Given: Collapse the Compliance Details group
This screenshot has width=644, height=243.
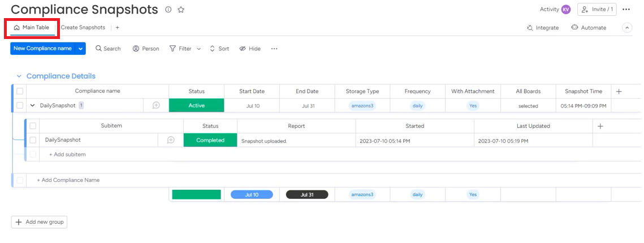Looking at the screenshot, I should [19, 76].
